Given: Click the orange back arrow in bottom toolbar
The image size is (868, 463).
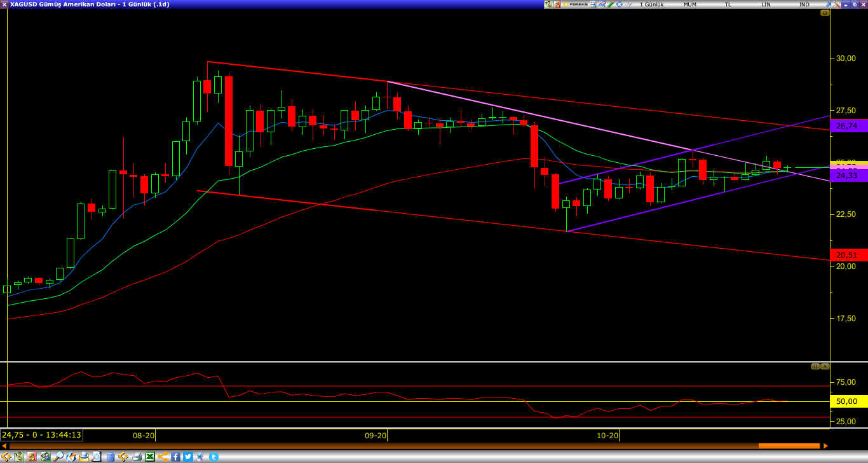Looking at the screenshot, I should pos(6,457).
